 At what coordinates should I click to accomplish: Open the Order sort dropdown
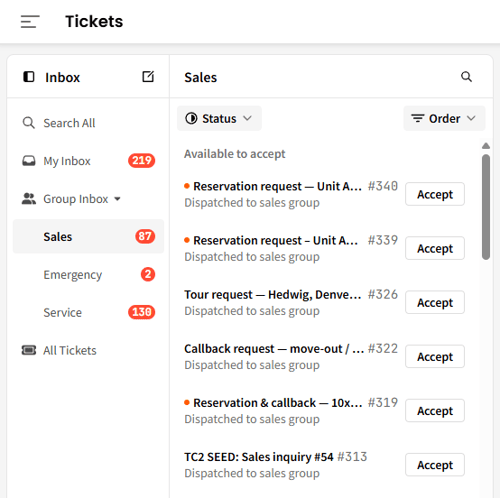coord(444,118)
